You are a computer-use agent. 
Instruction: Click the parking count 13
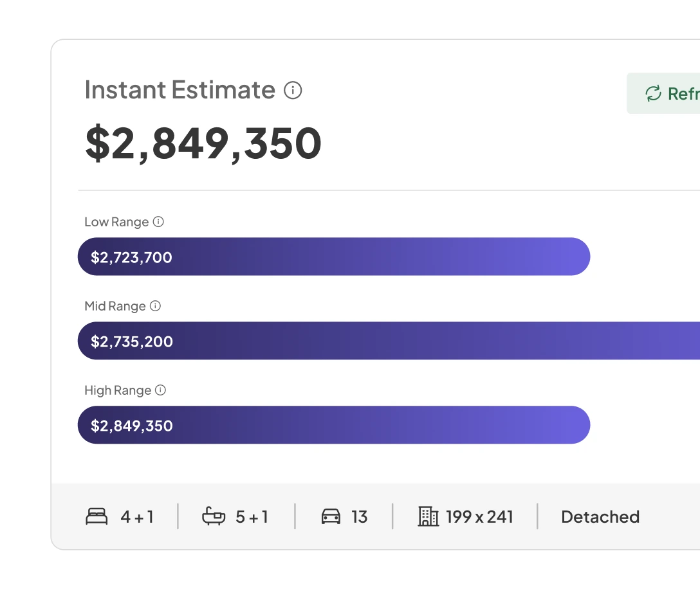360,517
